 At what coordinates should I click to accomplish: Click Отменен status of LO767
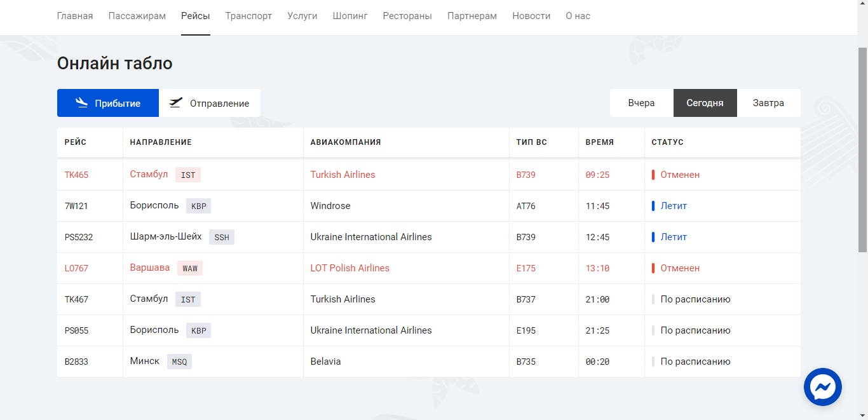tap(680, 268)
